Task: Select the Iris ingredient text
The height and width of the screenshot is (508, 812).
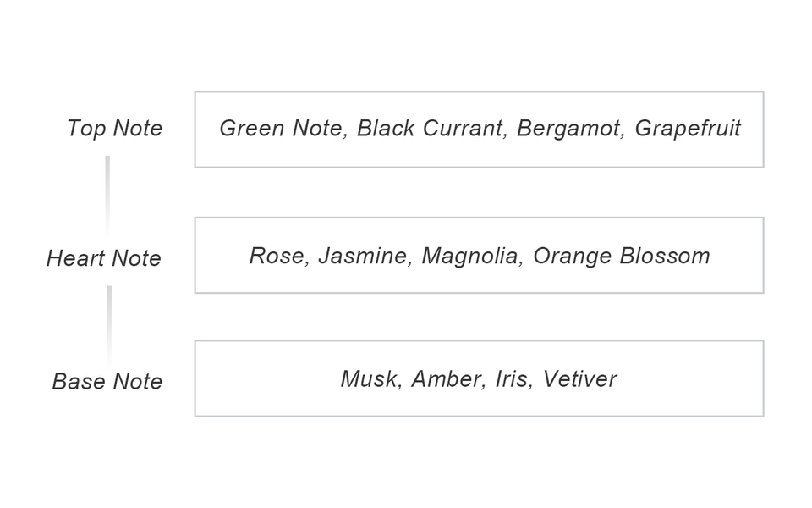Action: pos(510,379)
